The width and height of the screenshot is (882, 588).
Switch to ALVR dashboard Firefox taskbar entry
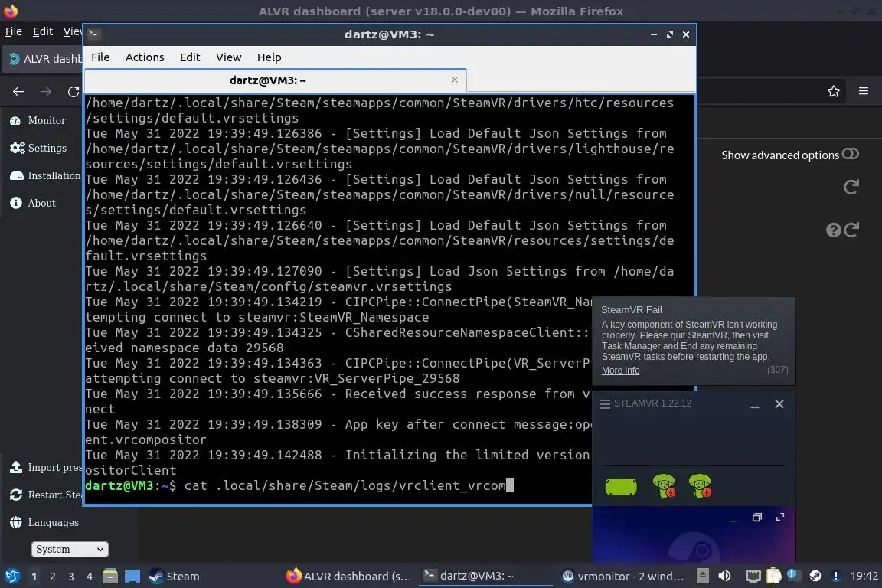coord(349,577)
